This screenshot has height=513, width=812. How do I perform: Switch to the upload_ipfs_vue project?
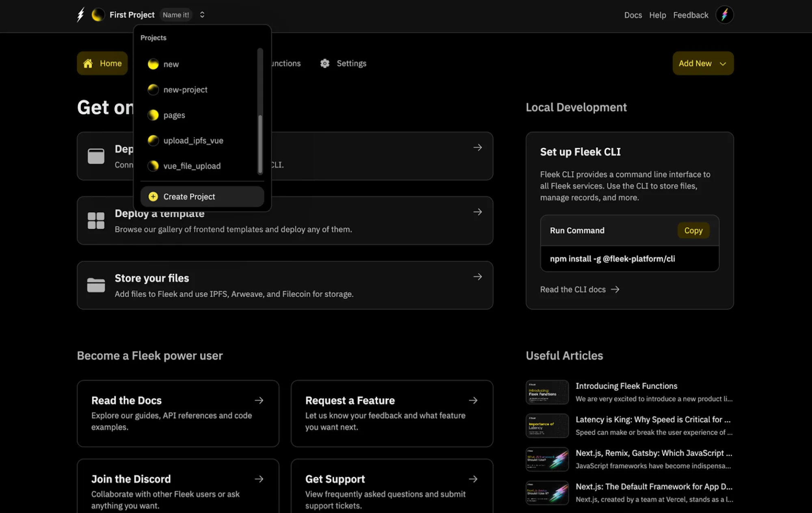point(193,141)
